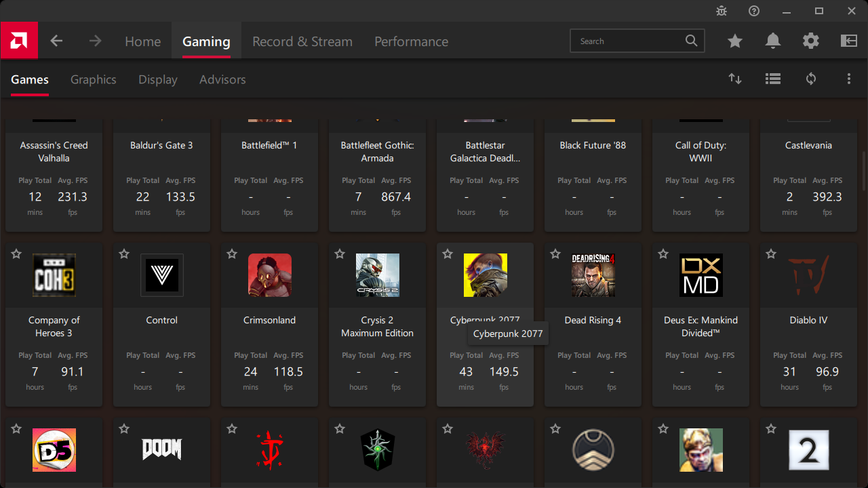The height and width of the screenshot is (488, 868).
Task: Click the 149.5 fps value for Cyberpunk
Action: tap(504, 371)
